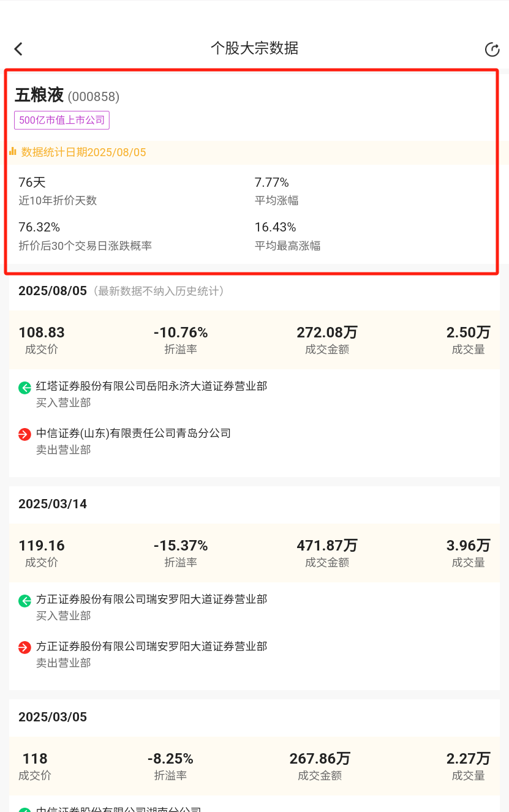The image size is (509, 812).
Task: Click red sell arrow for 中信证券(山东)
Action: [x=25, y=435]
